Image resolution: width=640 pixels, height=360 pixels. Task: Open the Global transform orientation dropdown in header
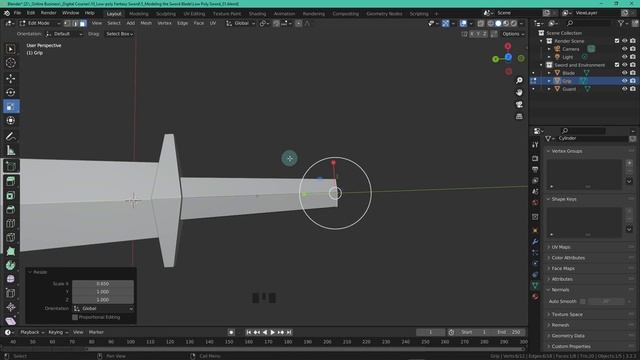click(x=241, y=23)
